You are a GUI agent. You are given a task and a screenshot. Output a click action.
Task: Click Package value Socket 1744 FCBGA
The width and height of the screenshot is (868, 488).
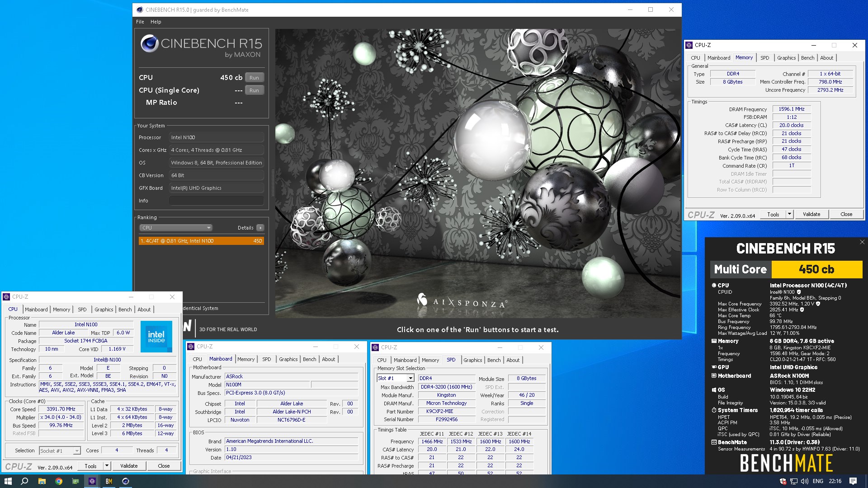tap(86, 341)
